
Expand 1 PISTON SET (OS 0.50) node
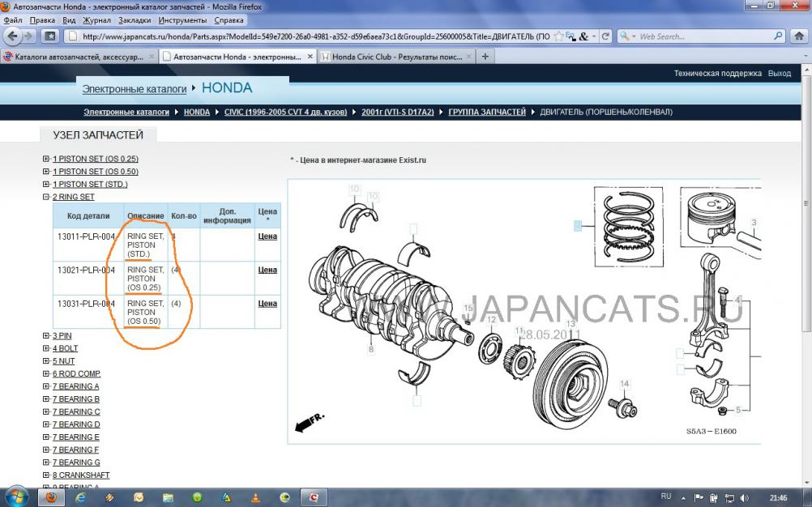pos(46,171)
